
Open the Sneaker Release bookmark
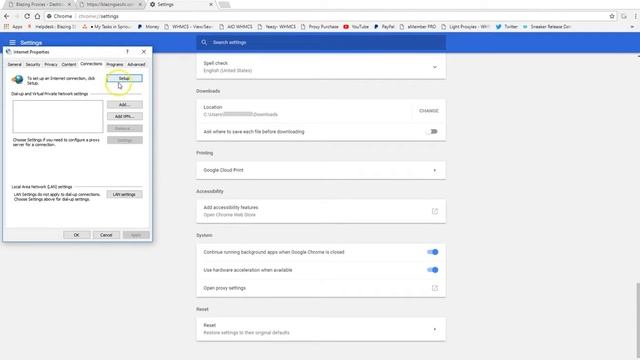[x=547, y=27]
